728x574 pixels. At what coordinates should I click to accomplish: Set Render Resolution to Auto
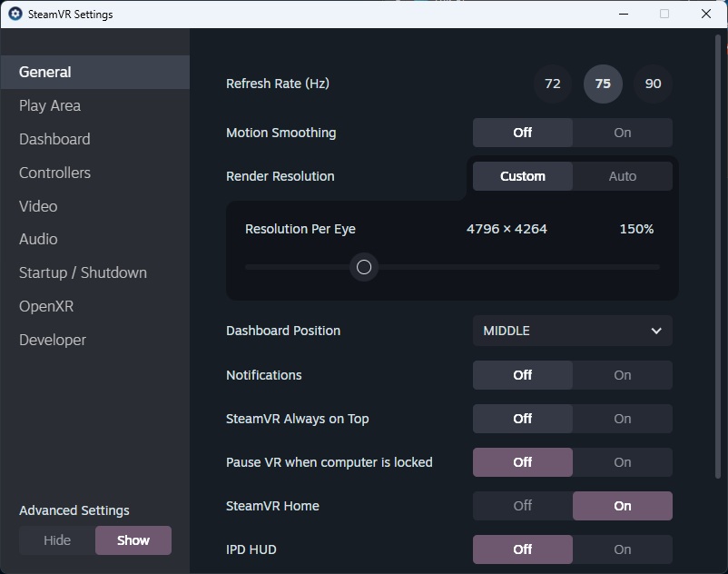[623, 176]
